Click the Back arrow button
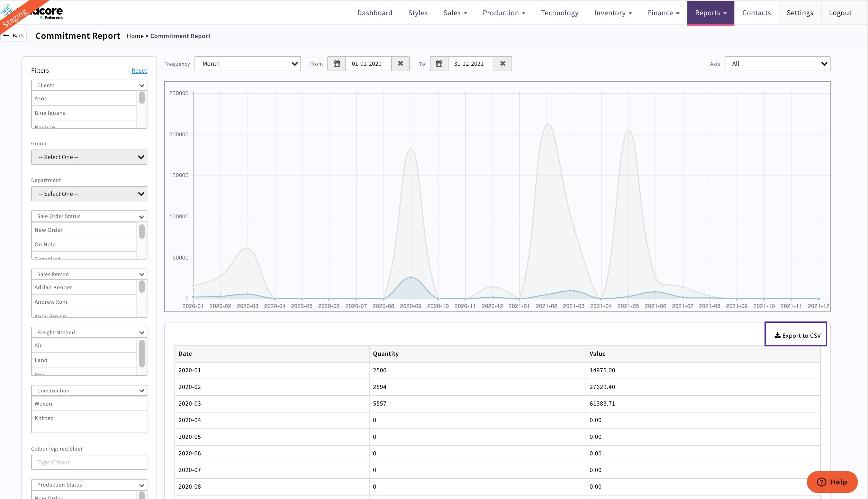This screenshot has width=868, height=499. (x=13, y=35)
